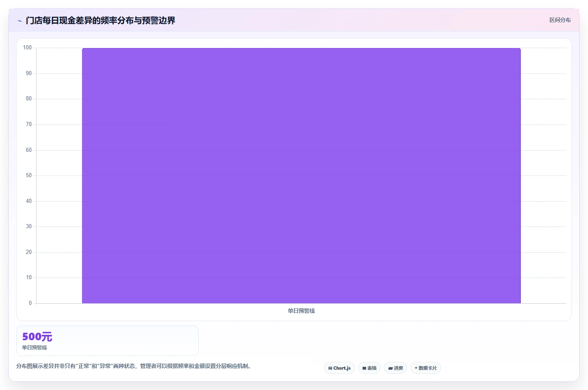Click the 区间分布 label in the header
The width and height of the screenshot is (588, 390).
pyautogui.click(x=560, y=20)
